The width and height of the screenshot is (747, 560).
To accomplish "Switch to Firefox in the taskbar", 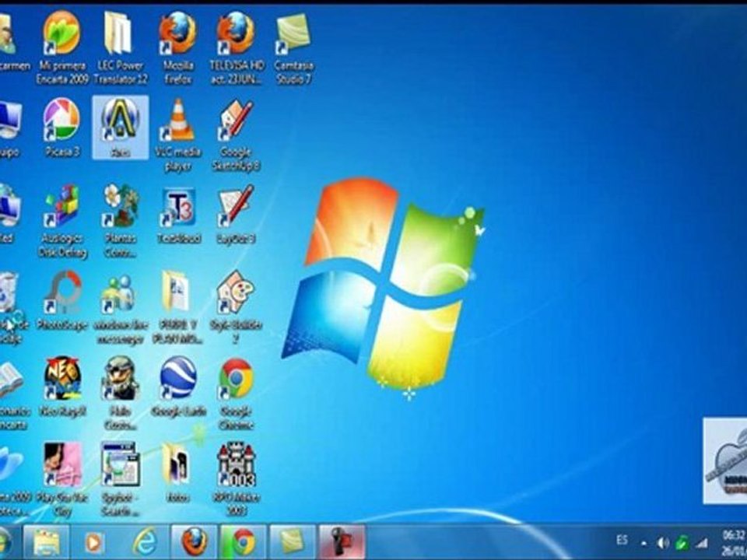I will point(194,542).
